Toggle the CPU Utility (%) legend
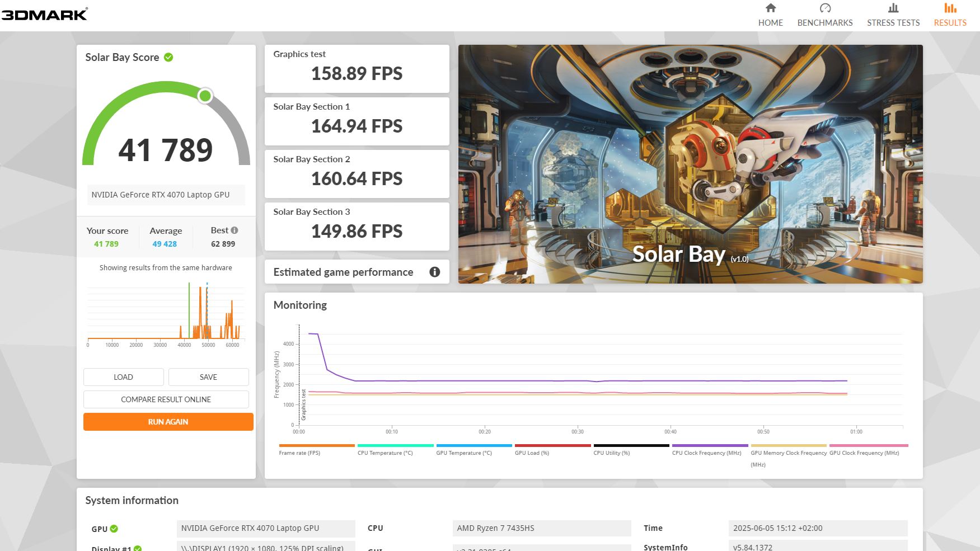 point(631,450)
